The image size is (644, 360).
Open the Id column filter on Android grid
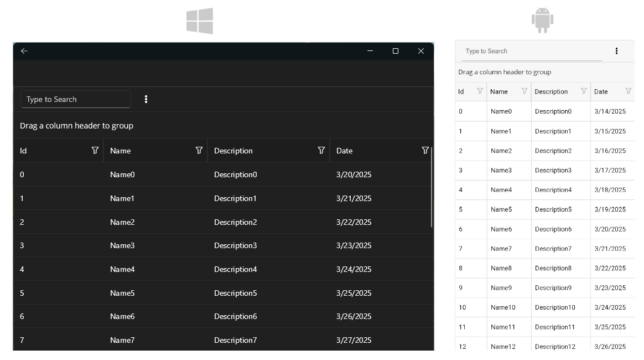[x=480, y=91]
